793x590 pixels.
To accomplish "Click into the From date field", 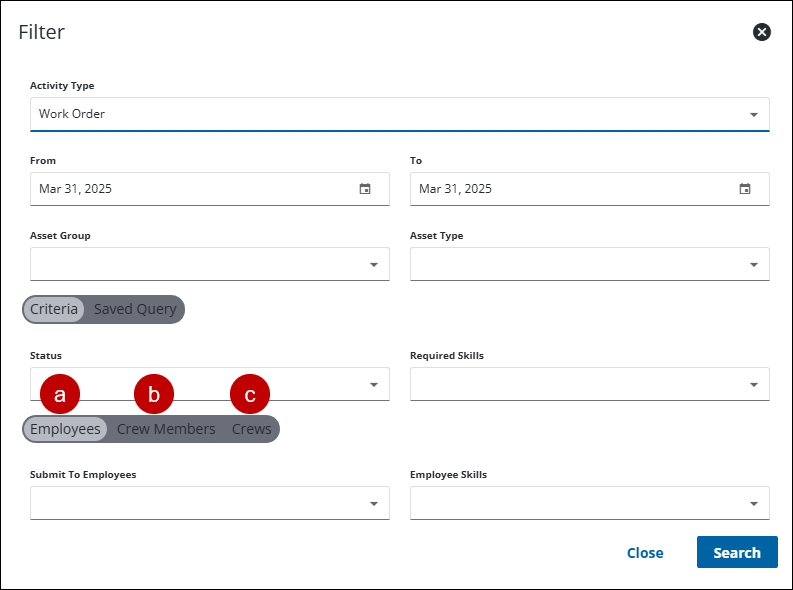I will 190,189.
